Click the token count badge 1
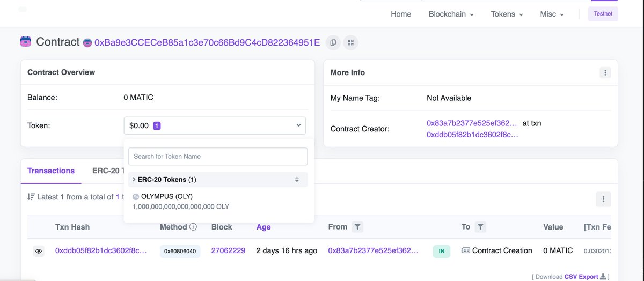The image size is (644, 281). 157,125
